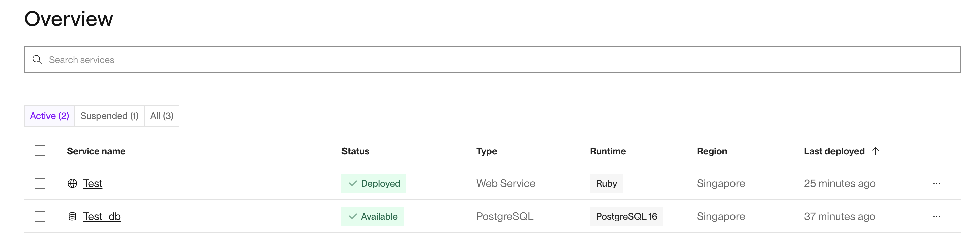
Task: Focus the Search services input field
Action: pyautogui.click(x=495, y=59)
